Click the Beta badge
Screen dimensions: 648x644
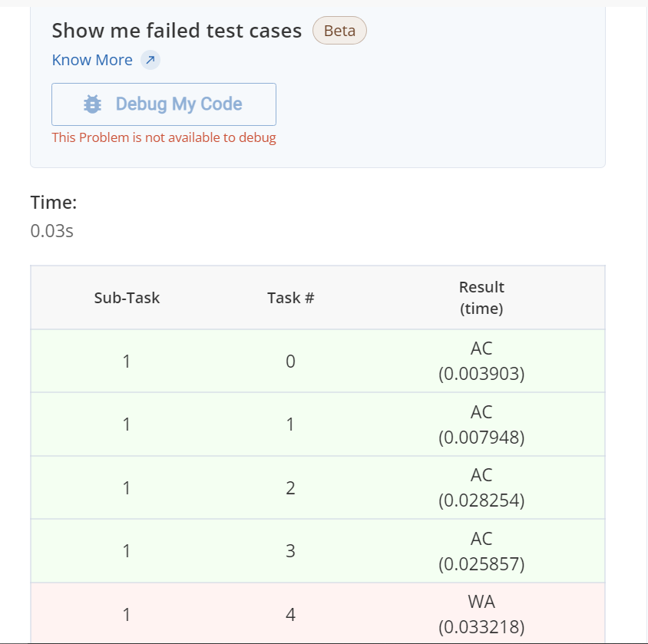[339, 31]
